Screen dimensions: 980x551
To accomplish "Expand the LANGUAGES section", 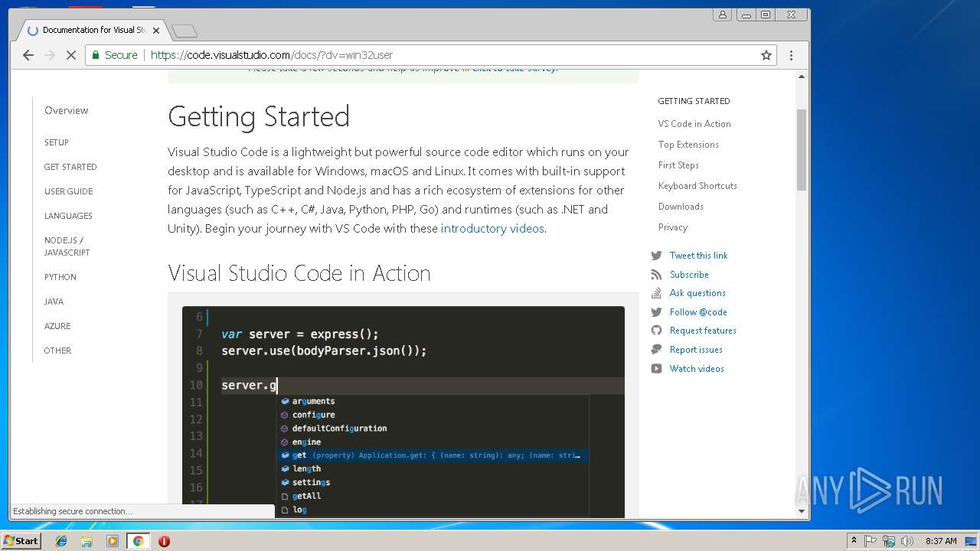I will 68,216.
